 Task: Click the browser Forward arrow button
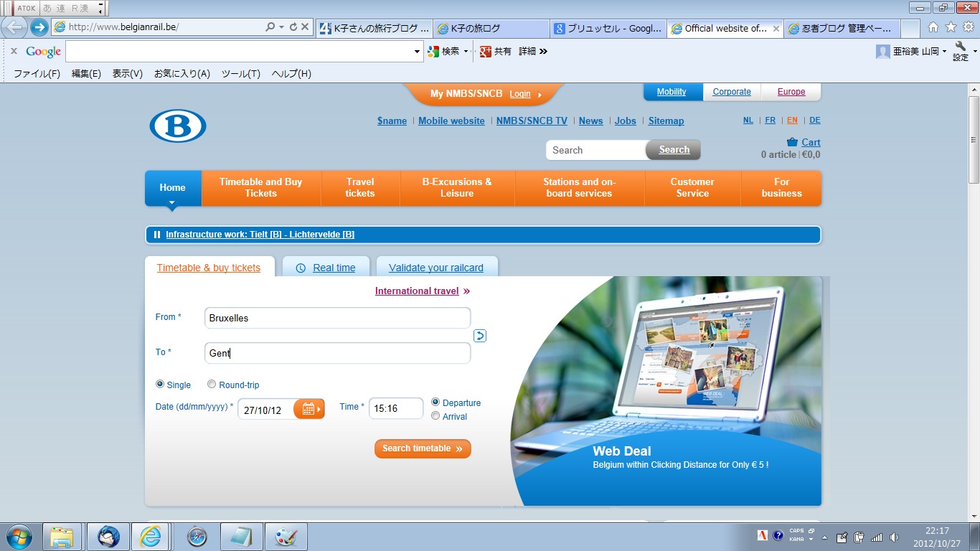39,27
